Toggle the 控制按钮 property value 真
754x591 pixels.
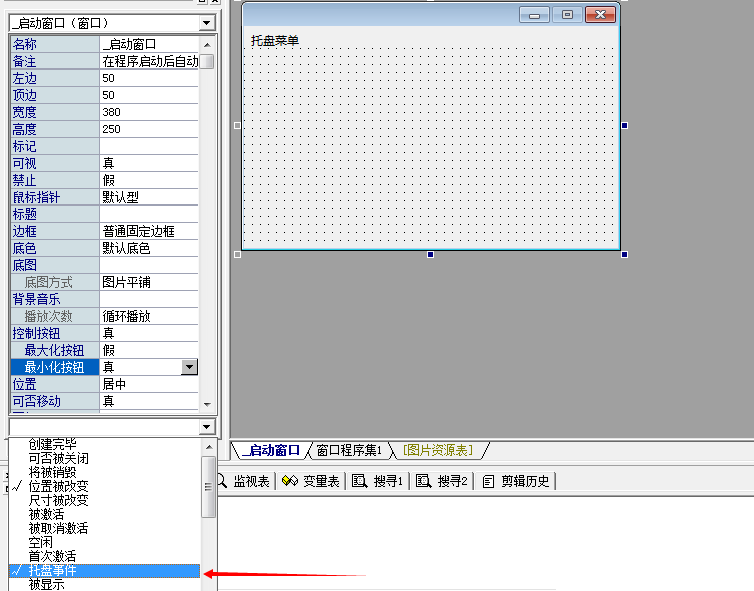click(x=149, y=333)
